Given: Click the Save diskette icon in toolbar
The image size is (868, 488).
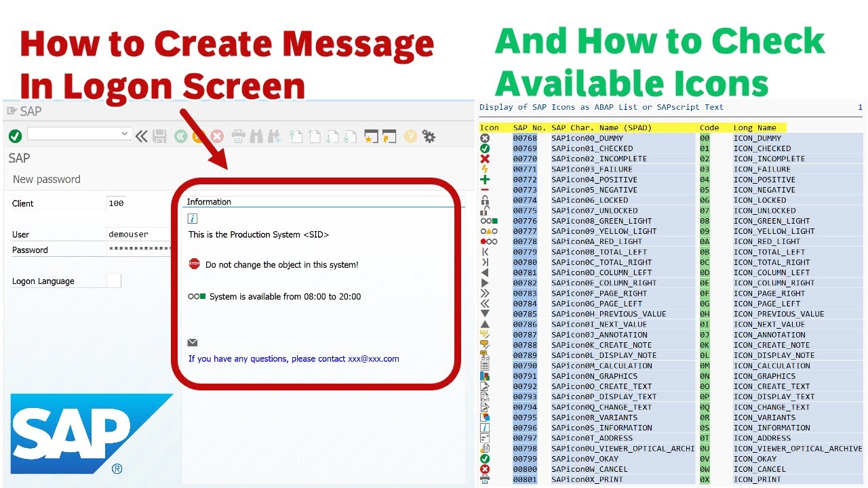Looking at the screenshot, I should pyautogui.click(x=159, y=136).
